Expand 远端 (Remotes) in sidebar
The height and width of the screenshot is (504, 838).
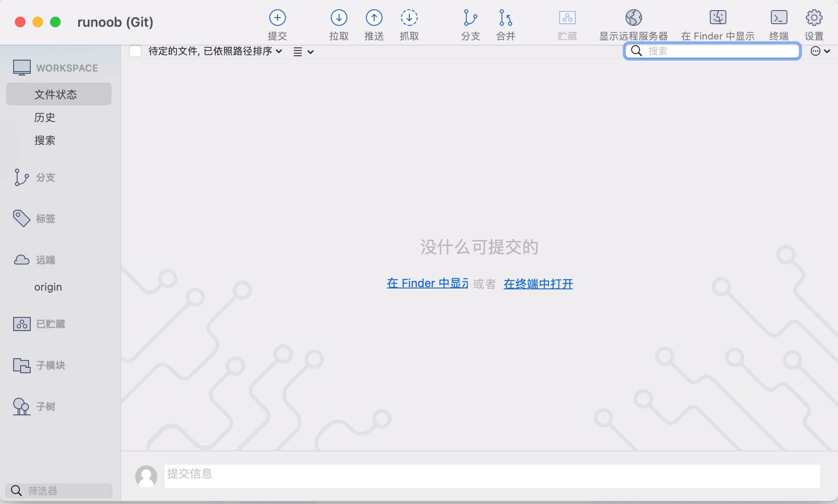pyautogui.click(x=45, y=259)
